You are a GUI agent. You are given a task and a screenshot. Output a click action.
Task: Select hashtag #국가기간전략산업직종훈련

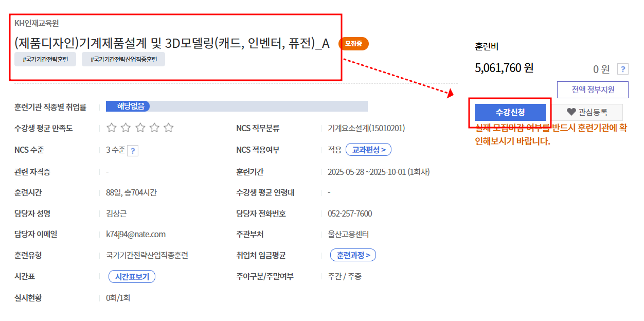click(123, 59)
